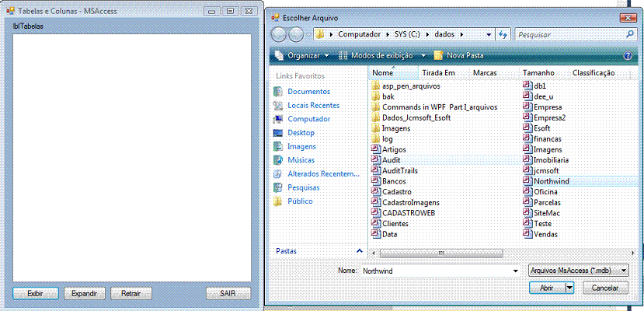Open the Modos de exibição menu

click(381, 55)
